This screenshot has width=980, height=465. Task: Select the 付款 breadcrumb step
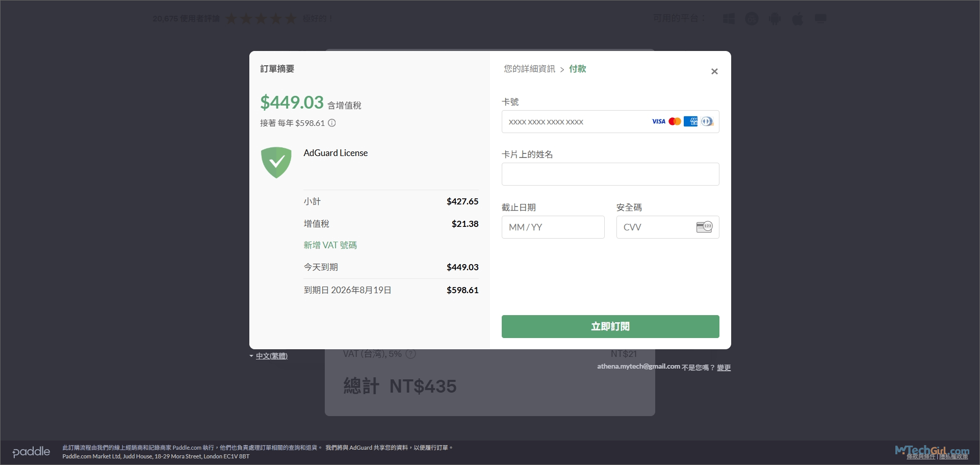[x=577, y=69]
